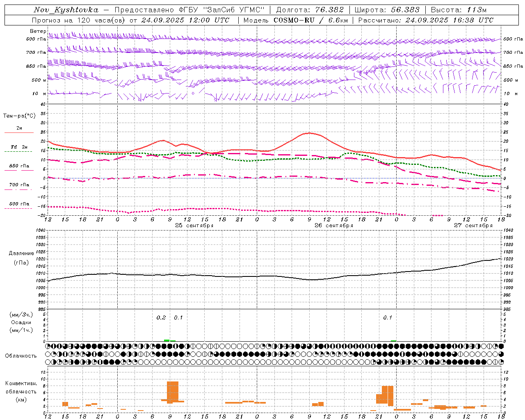
Task: Click the Конвективн. convective cloud label
Action: point(21,383)
